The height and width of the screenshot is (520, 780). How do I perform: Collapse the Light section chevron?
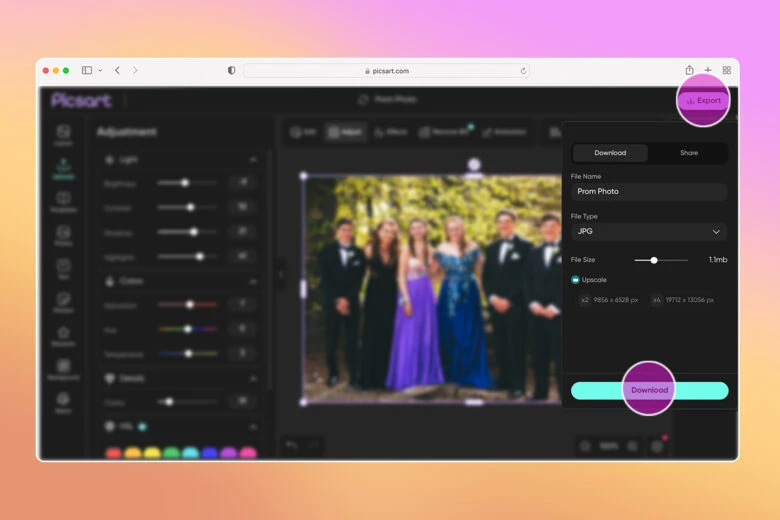(253, 160)
